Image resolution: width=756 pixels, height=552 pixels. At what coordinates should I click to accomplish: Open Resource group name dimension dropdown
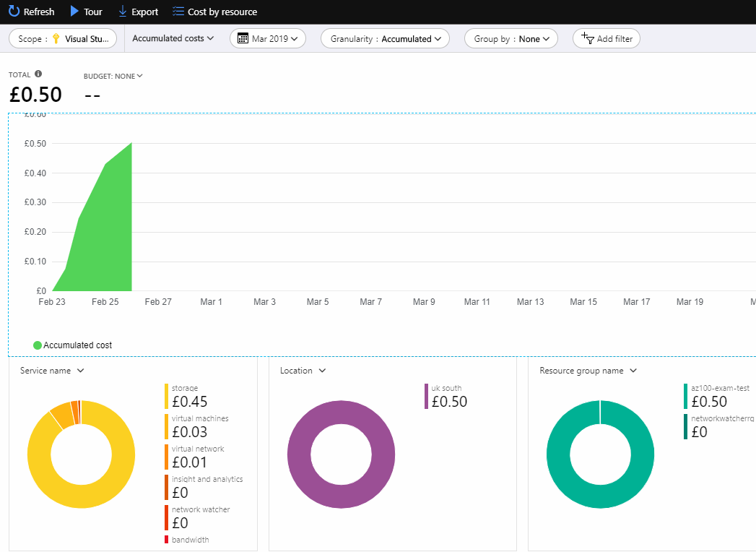[x=588, y=371]
